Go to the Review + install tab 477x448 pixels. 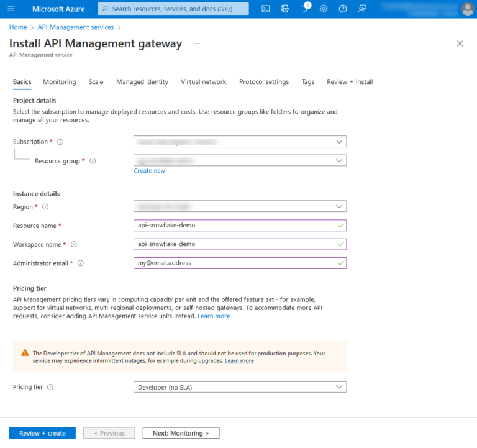(x=350, y=82)
